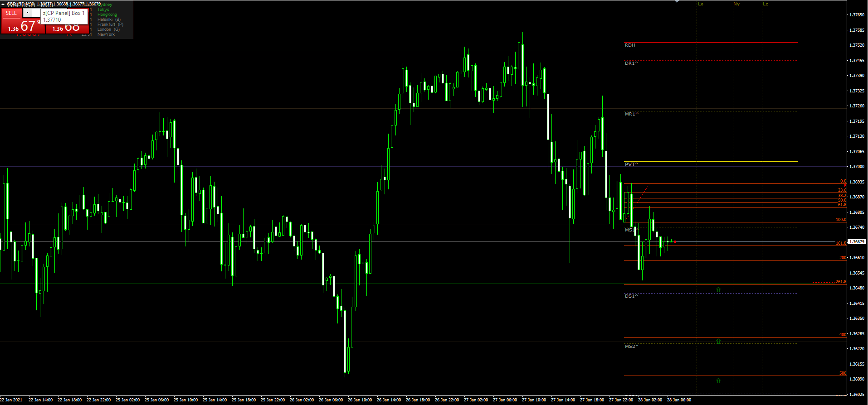
Task: Click the red dot at current price
Action: coord(675,242)
